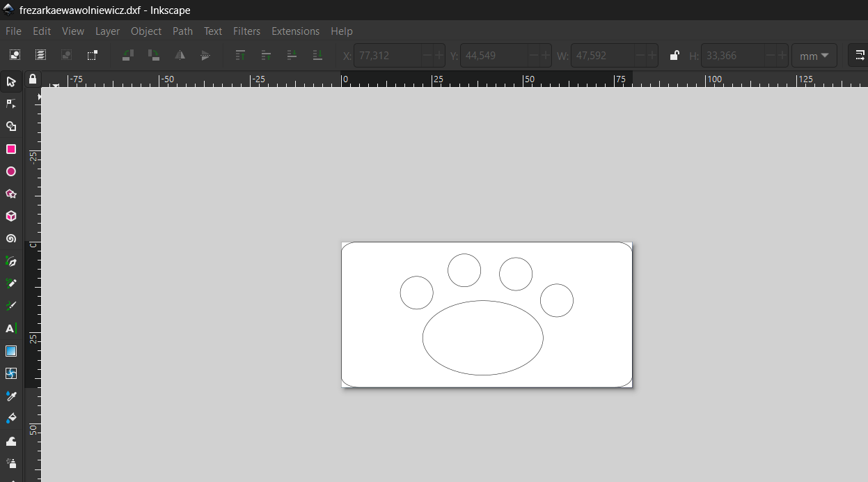Open the Object menu
868x482 pixels.
click(x=146, y=31)
